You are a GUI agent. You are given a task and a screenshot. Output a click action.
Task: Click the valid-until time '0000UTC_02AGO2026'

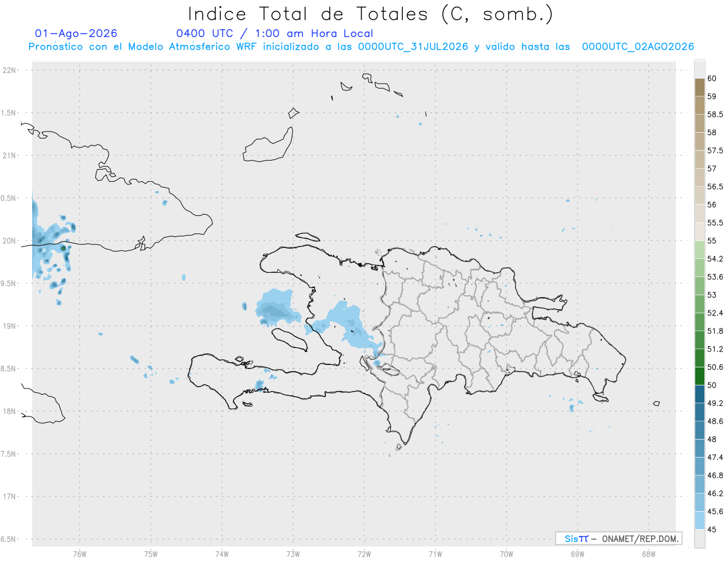pyautogui.click(x=638, y=47)
